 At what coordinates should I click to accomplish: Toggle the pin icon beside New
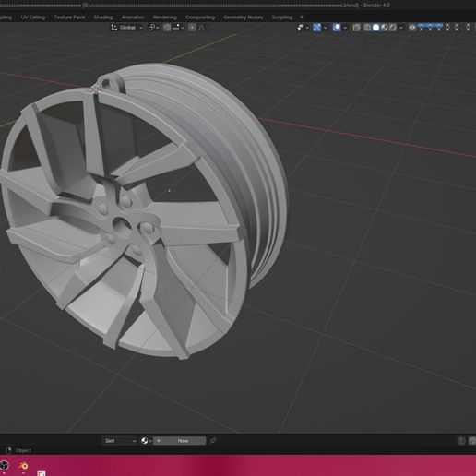coord(213,441)
